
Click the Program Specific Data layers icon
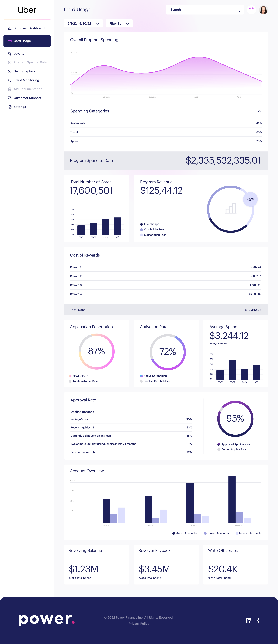[10, 62]
